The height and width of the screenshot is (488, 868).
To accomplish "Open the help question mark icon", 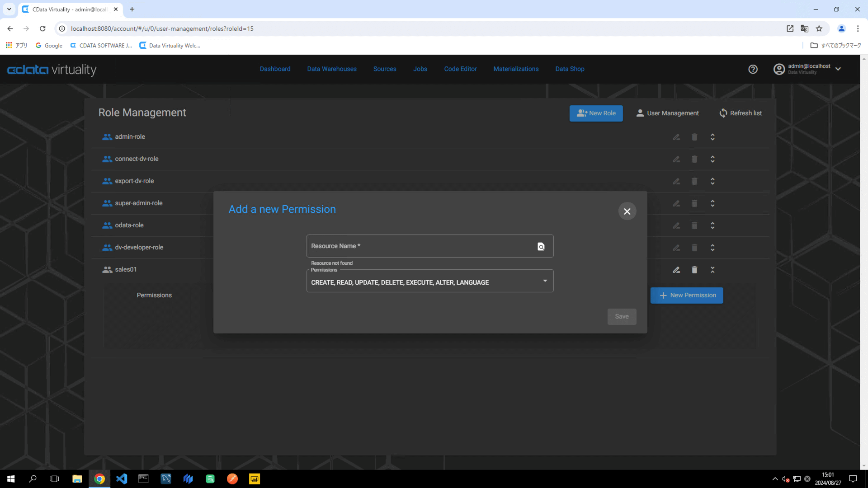I will (753, 69).
